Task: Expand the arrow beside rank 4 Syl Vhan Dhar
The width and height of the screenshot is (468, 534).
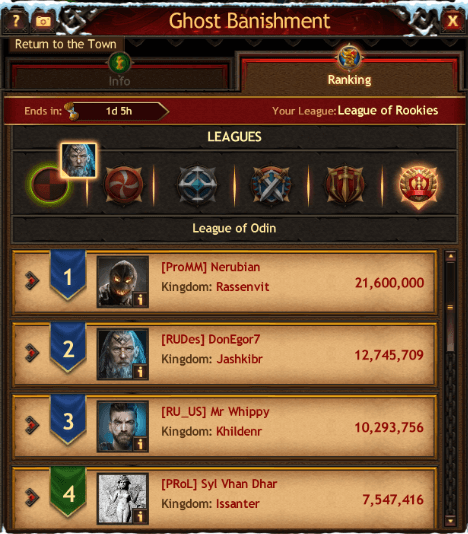Action: [32, 497]
